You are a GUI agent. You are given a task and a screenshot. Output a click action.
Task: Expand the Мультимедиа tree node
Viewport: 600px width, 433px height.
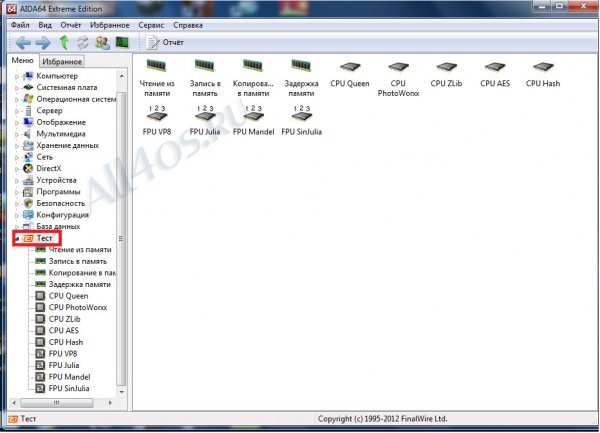click(x=17, y=134)
